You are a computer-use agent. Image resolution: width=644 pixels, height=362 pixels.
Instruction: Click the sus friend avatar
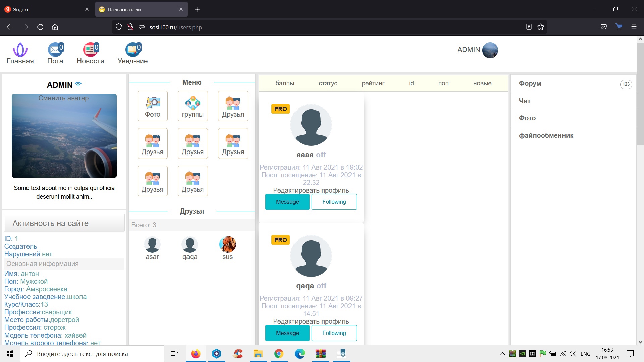[227, 244]
